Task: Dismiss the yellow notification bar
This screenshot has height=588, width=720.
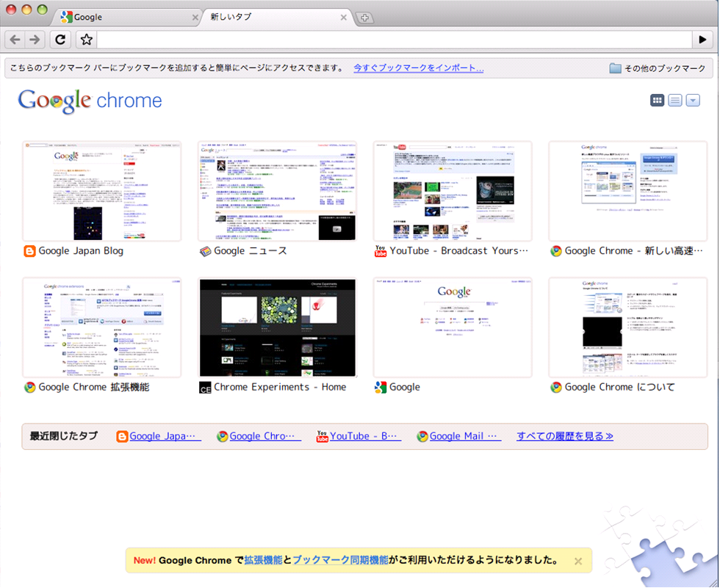Action: pos(577,560)
